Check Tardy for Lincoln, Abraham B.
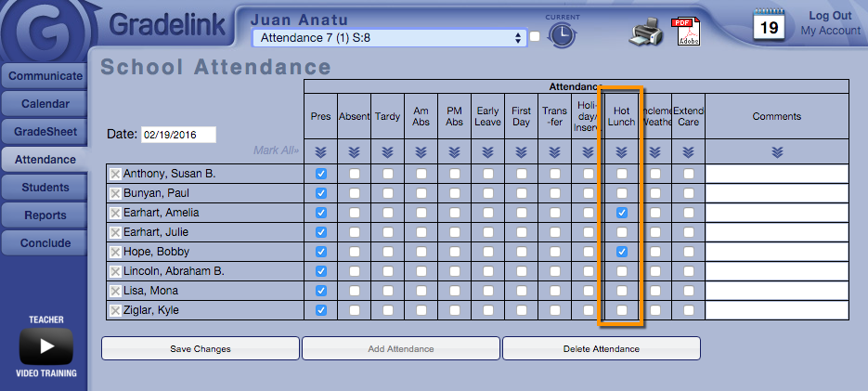The width and height of the screenshot is (868, 391). click(x=387, y=271)
